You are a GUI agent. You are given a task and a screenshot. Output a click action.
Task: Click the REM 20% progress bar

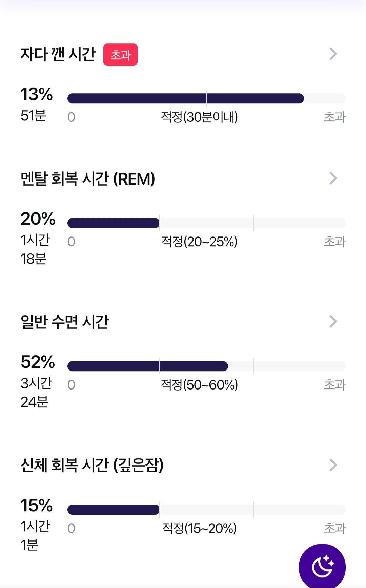click(x=206, y=223)
